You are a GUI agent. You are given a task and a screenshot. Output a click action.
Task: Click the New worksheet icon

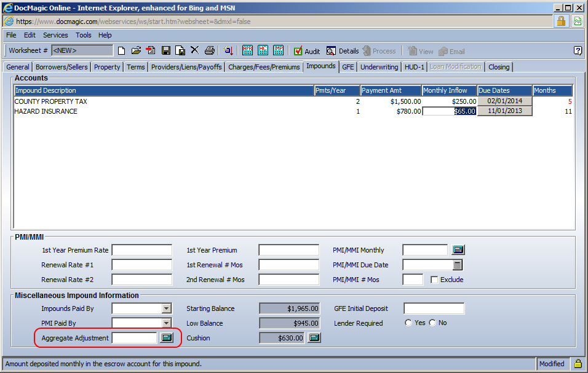(x=121, y=50)
